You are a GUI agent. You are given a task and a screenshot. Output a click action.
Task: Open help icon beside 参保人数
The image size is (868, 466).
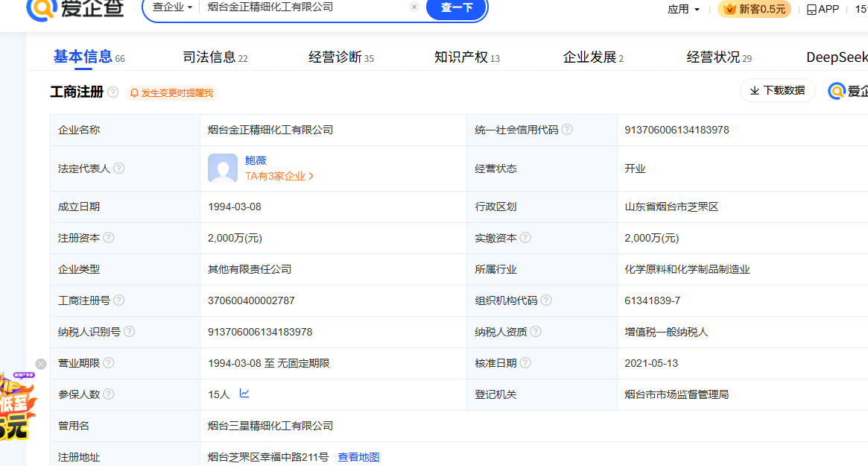click(109, 394)
